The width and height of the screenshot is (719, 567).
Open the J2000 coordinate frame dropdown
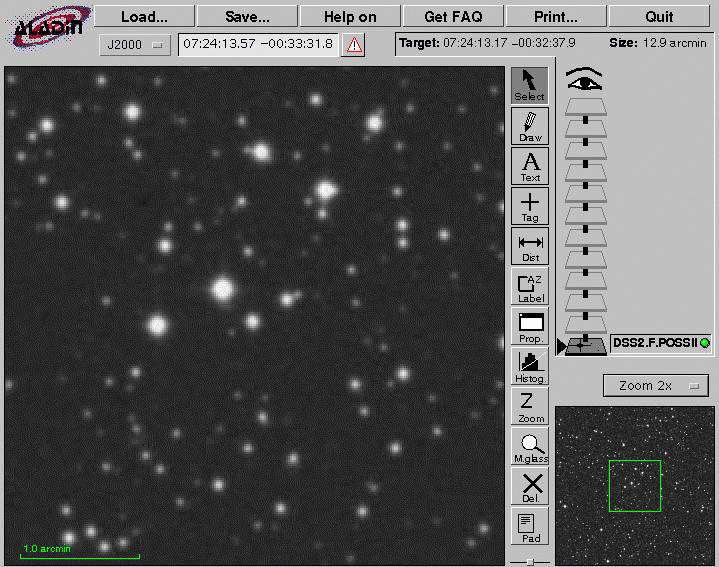tap(135, 45)
